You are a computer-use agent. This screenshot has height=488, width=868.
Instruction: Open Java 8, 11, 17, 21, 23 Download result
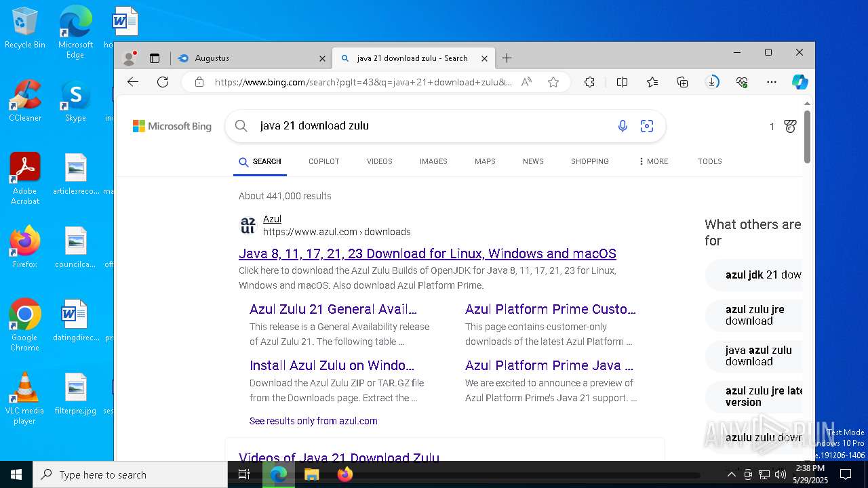pyautogui.click(x=427, y=253)
